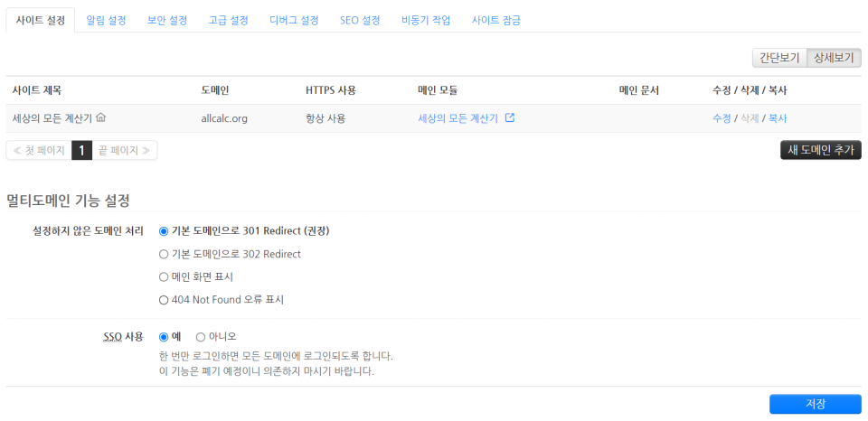The image size is (868, 421).
Task: Switch to the 보안 설정 tab
Action: point(167,20)
